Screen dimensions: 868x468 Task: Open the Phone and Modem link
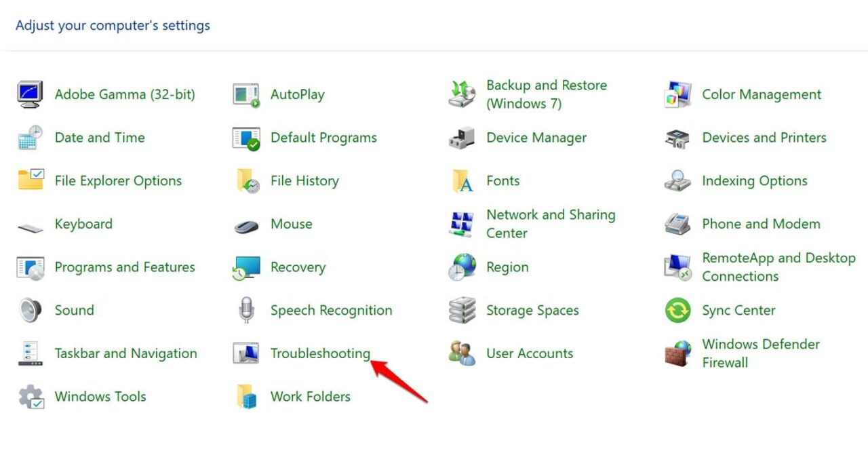[761, 224]
